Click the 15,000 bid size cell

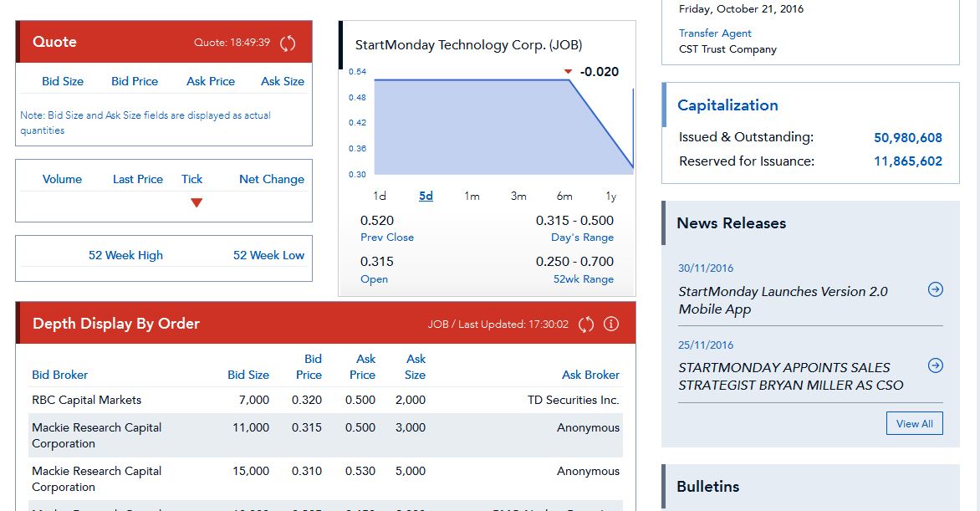pyautogui.click(x=251, y=471)
